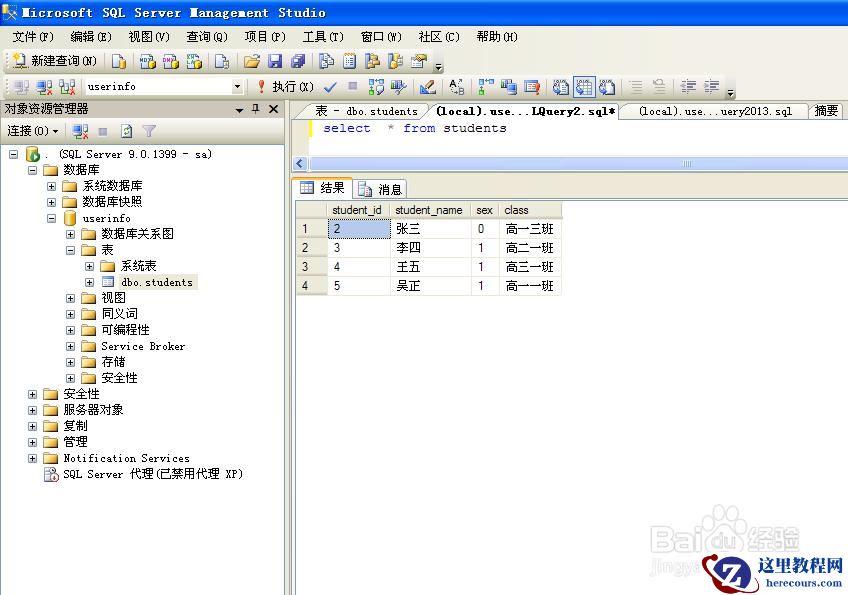Click the Execute (执行) button
848x595 pixels.
click(x=286, y=87)
